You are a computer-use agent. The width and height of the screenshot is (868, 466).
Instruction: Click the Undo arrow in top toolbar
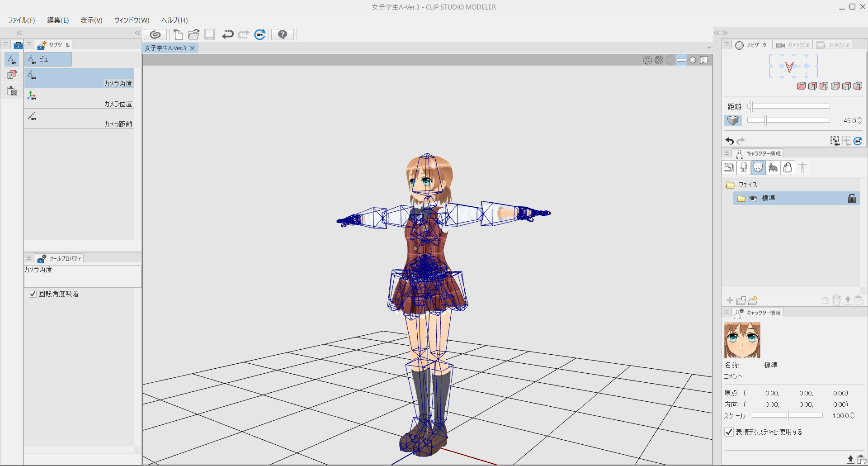coord(228,34)
